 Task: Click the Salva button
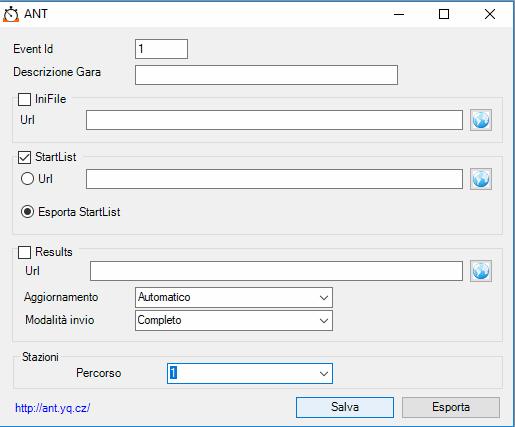click(345, 407)
